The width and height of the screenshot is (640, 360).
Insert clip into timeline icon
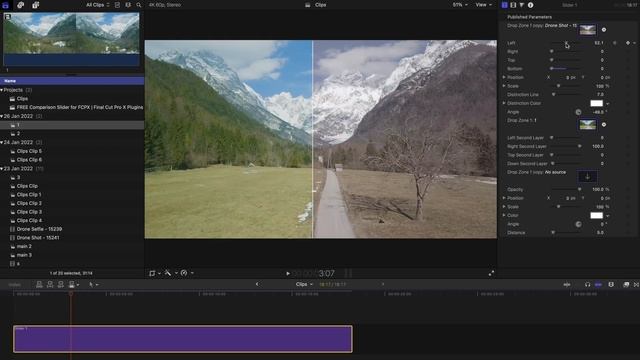pos(50,284)
